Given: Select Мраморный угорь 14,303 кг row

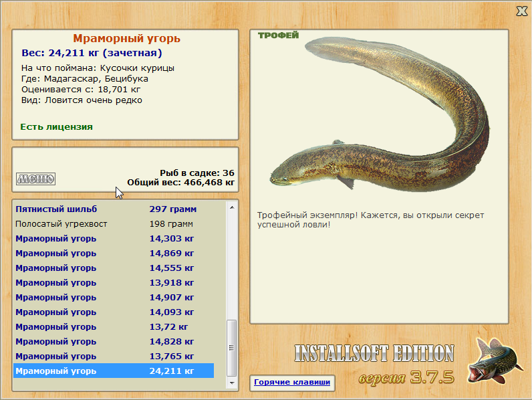Looking at the screenshot, I should tap(114, 239).
